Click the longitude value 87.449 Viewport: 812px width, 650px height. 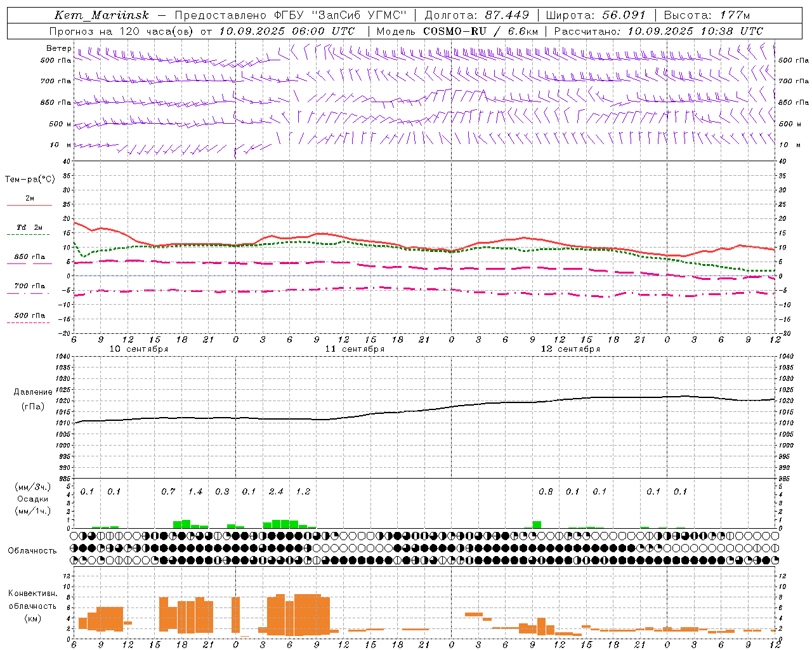coord(507,15)
